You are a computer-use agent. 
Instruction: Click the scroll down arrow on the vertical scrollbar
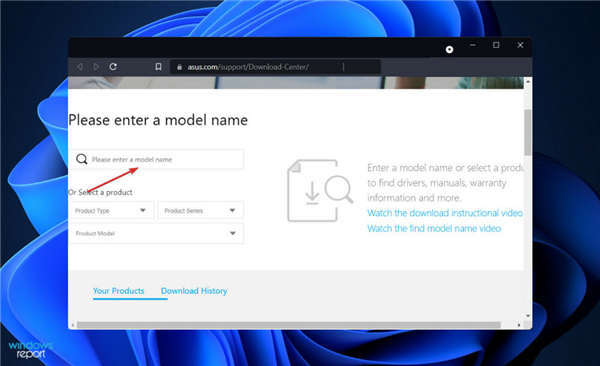tap(528, 316)
